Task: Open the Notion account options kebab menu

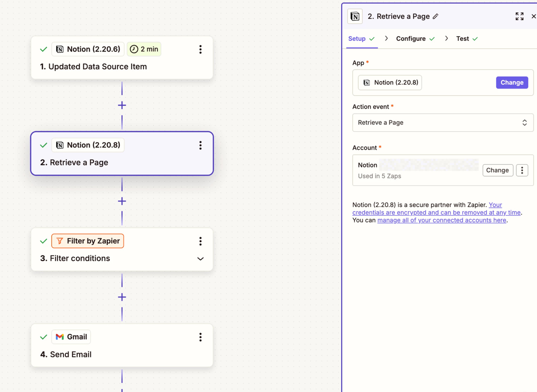Action: click(522, 170)
